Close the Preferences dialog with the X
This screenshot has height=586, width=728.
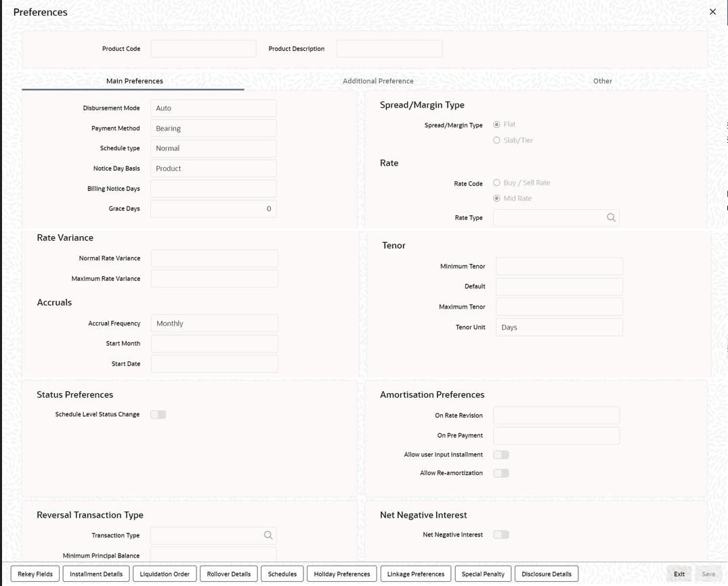point(712,12)
